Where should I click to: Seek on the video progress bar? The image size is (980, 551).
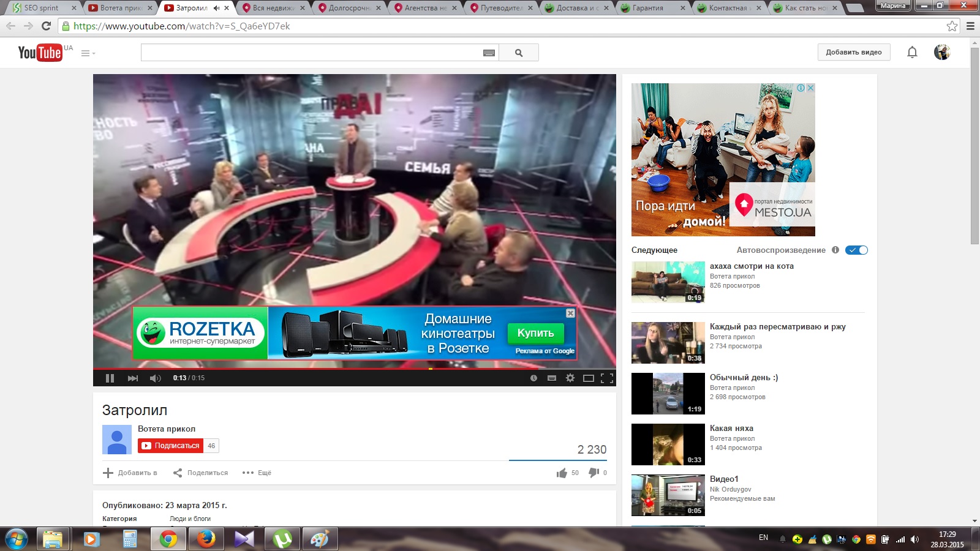355,369
